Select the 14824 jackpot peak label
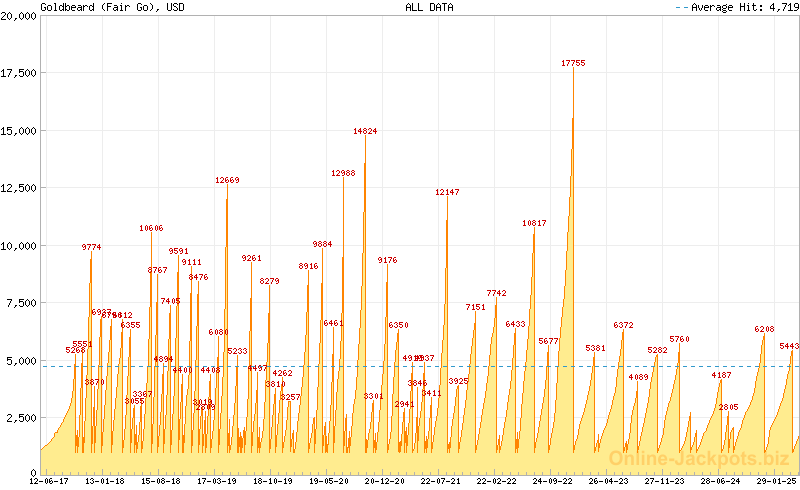 (x=365, y=131)
